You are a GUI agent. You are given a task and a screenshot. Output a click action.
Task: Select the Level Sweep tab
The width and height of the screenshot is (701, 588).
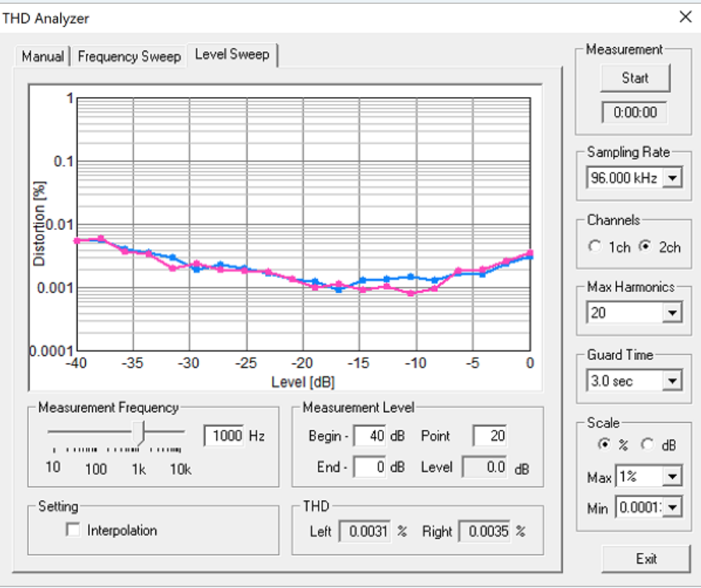point(232,55)
